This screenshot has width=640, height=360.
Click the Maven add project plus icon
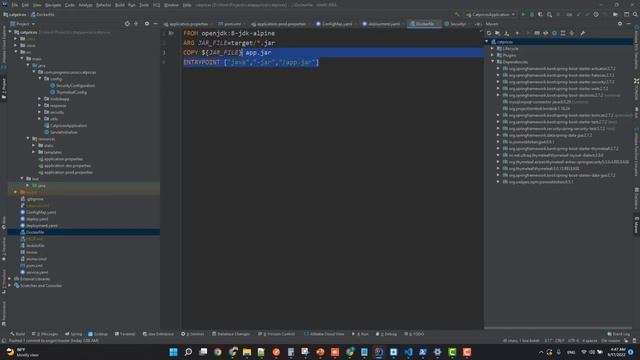click(517, 33)
